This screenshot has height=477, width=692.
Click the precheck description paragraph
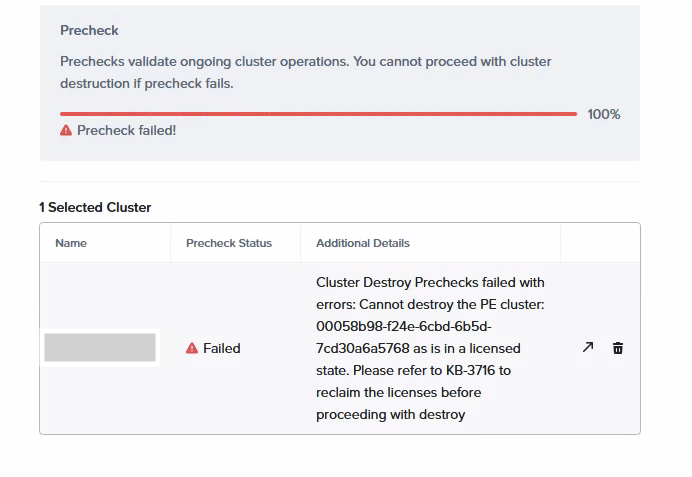[x=305, y=72]
